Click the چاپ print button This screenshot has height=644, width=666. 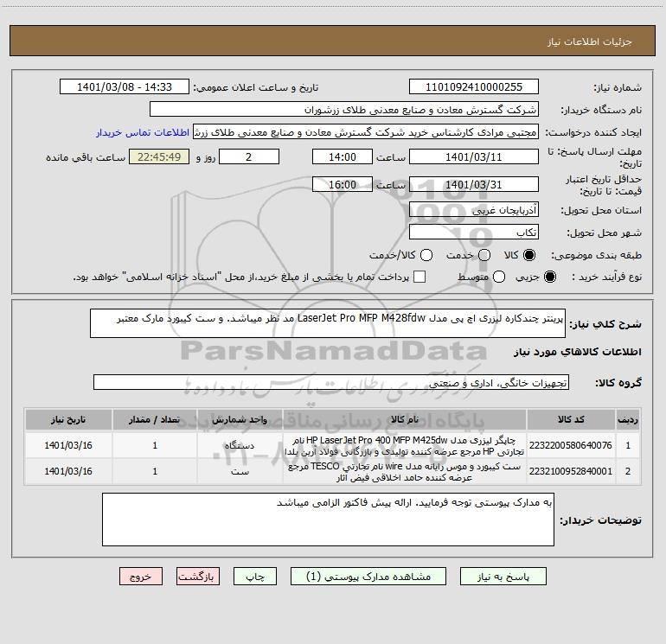point(255,577)
